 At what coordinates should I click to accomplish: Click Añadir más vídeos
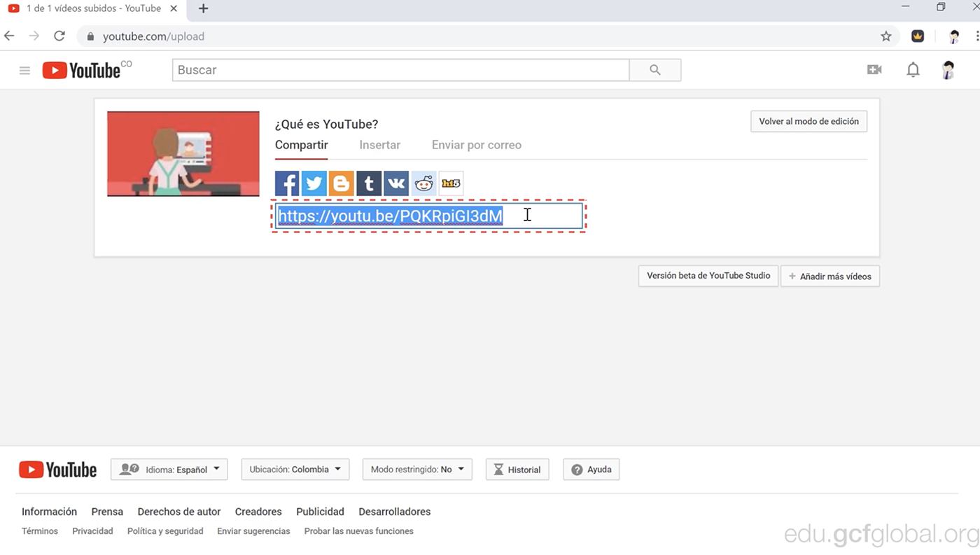(830, 276)
